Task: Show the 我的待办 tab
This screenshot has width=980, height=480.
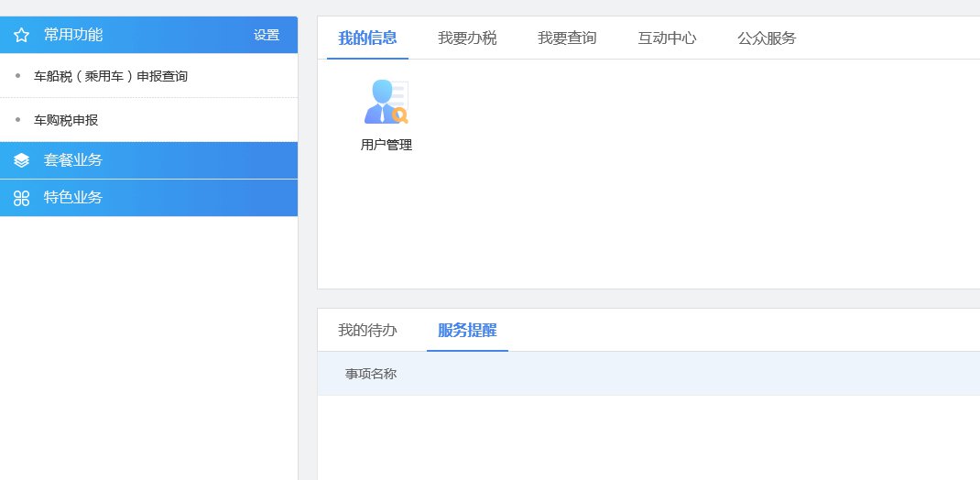Action: [x=367, y=331]
